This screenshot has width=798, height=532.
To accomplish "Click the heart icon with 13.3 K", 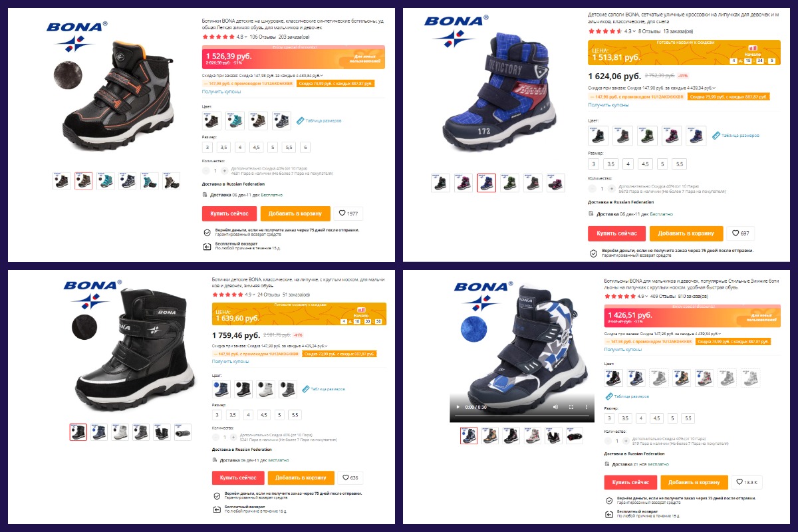I will (747, 482).
